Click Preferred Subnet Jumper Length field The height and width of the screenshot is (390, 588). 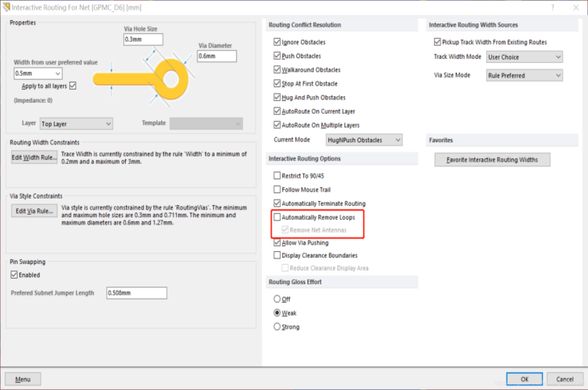[x=136, y=292]
